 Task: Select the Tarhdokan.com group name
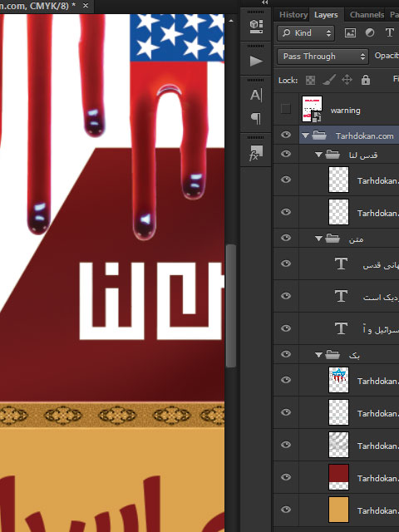(x=364, y=135)
